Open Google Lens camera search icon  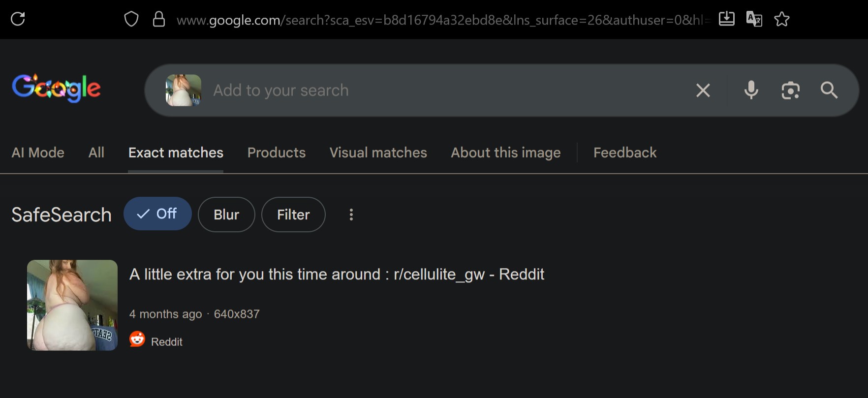790,91
